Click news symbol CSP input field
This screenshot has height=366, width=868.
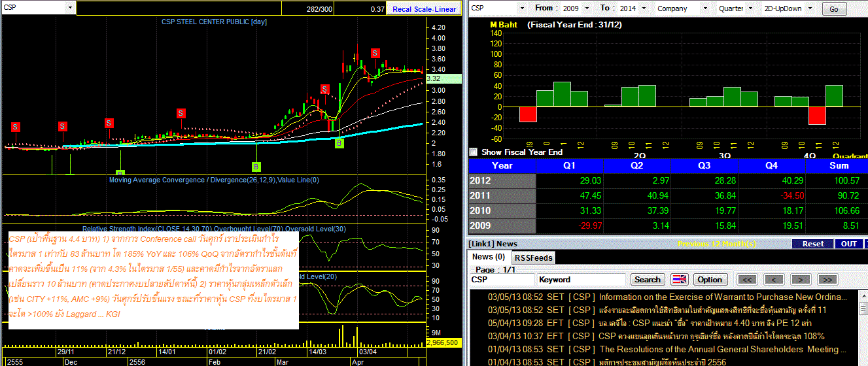click(x=502, y=279)
